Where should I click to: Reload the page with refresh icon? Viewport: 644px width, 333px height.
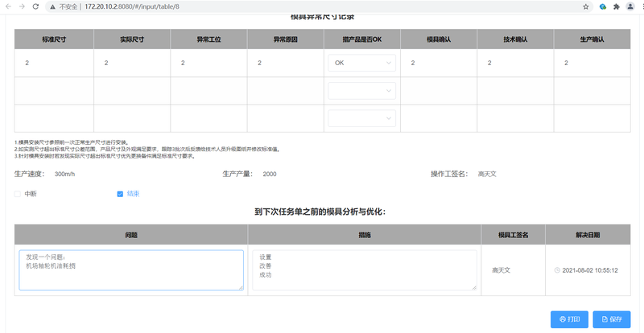pyautogui.click(x=35, y=6)
